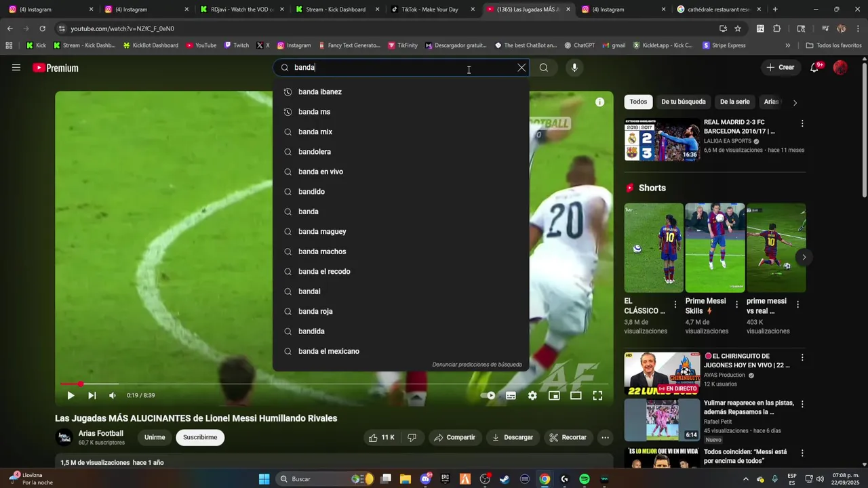Skip to next video
868x488 pixels.
pyautogui.click(x=92, y=396)
